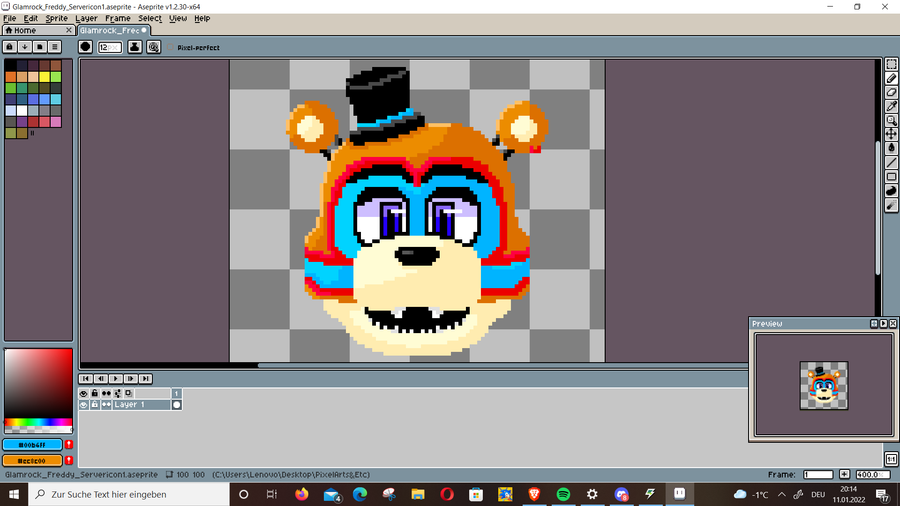Open the dynamics options button
This screenshot has height=506, width=900.
pos(153,47)
